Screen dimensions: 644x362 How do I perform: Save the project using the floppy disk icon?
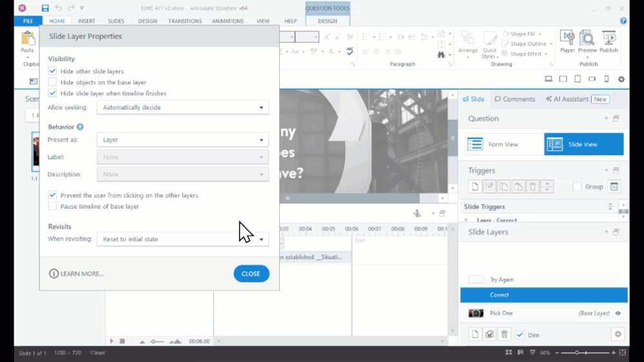(45, 8)
